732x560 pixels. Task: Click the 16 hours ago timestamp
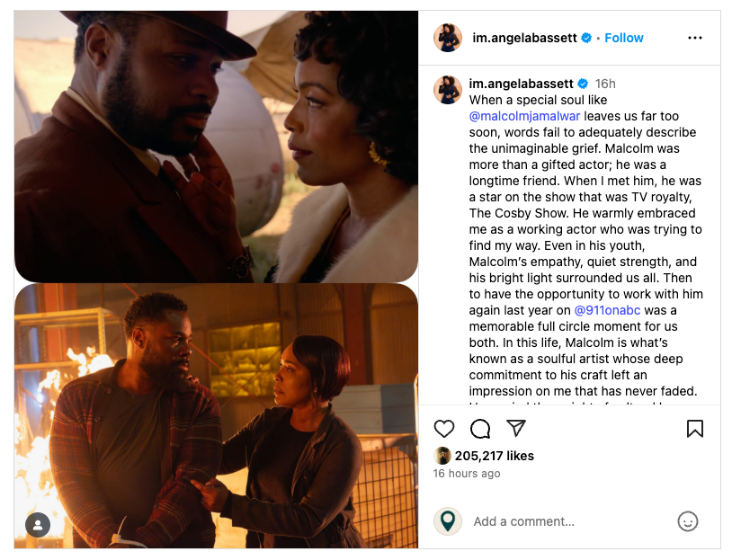pyautogui.click(x=467, y=474)
